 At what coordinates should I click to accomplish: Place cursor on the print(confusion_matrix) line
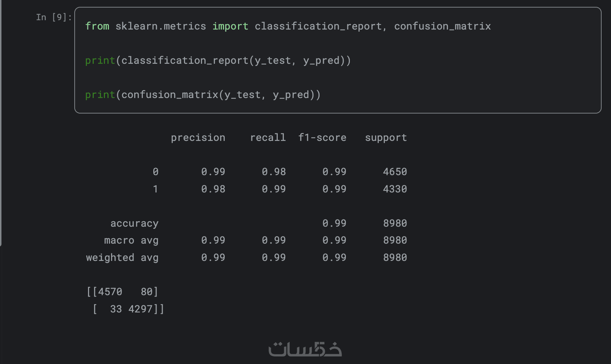[203, 95]
